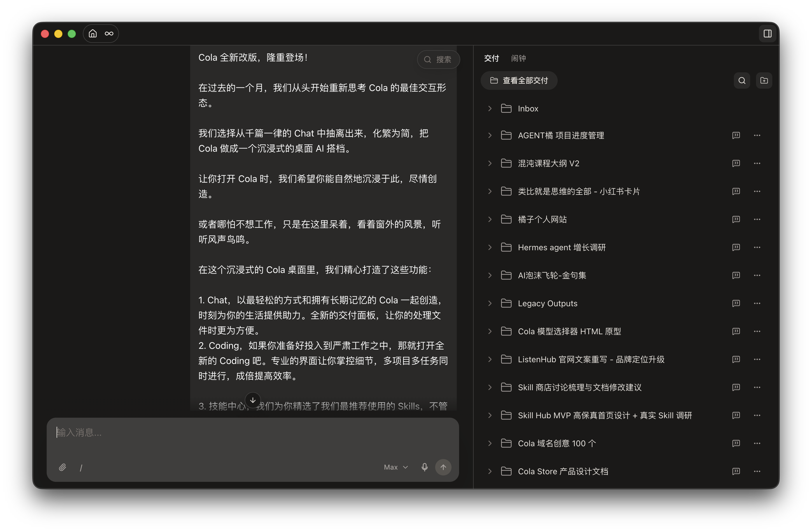Jump to bottom of the conversation
Screen dimensions: 812x532
click(253, 400)
